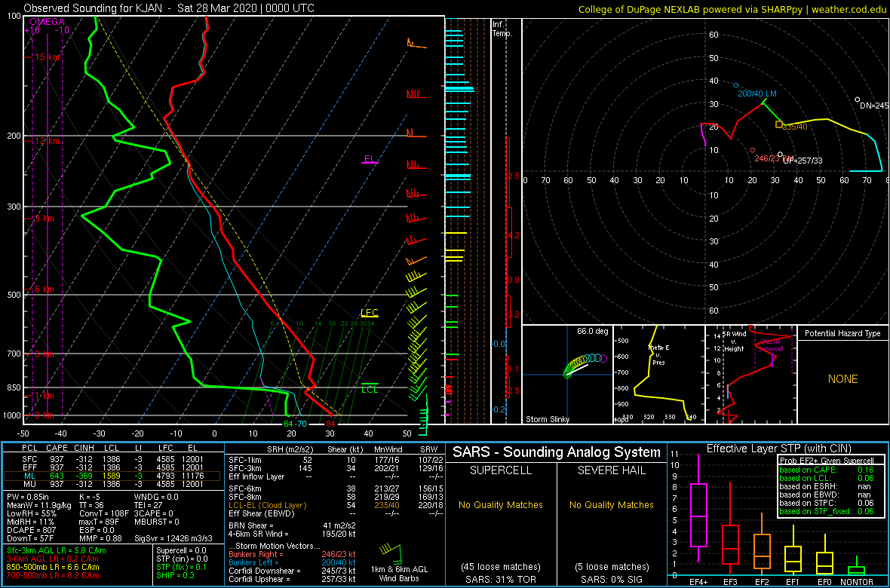
Task: Click the magenta OMEGA label
Action: pos(47,22)
